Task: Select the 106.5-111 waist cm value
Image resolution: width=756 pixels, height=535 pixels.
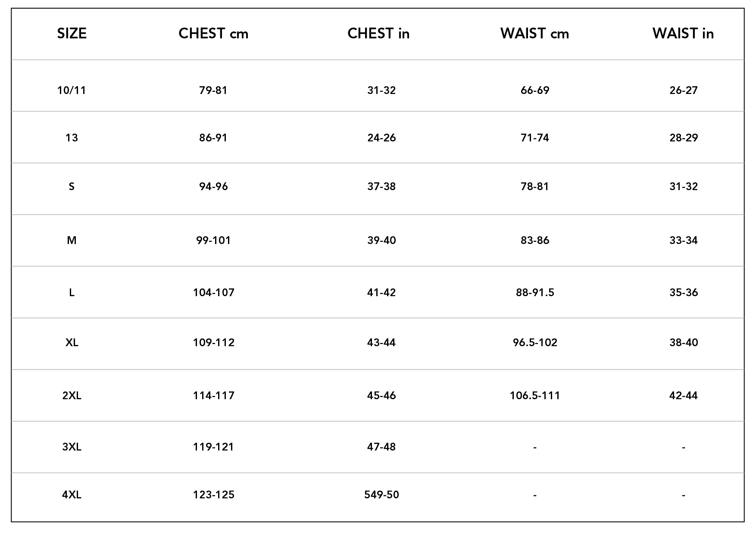Action: click(535, 395)
